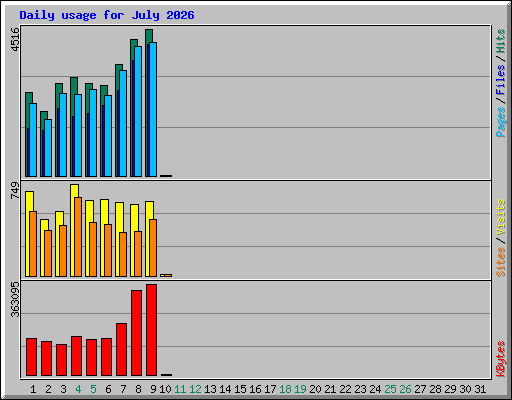Click the day 6 orange sites bar
Viewport: 512px width, 400px height.
coord(108,250)
